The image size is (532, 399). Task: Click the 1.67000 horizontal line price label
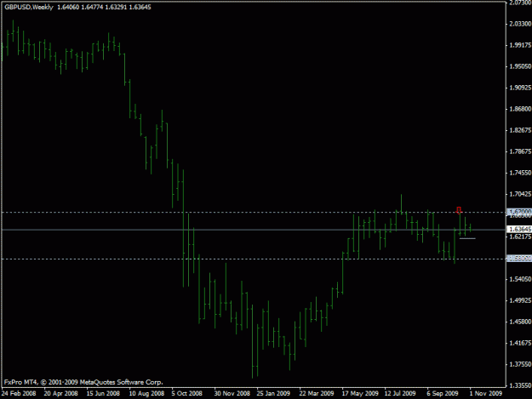tap(520, 212)
